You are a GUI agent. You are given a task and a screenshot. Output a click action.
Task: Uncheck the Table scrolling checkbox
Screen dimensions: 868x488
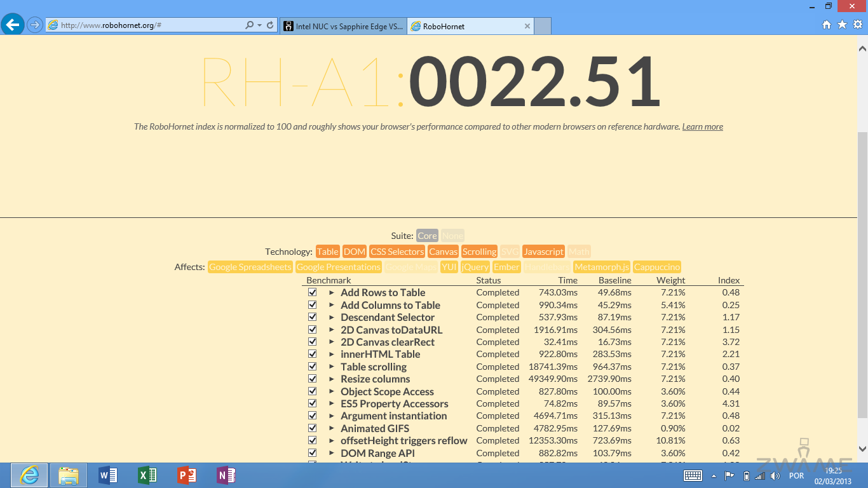coord(312,367)
